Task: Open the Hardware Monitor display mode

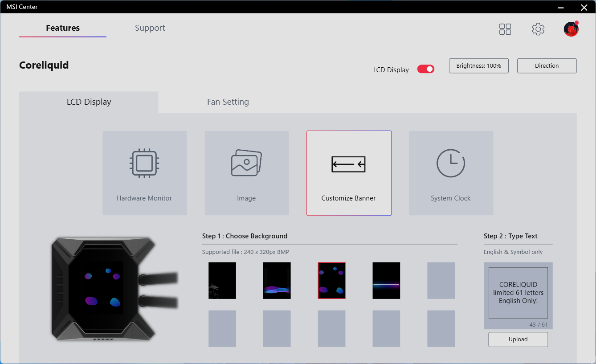Action: pyautogui.click(x=144, y=173)
